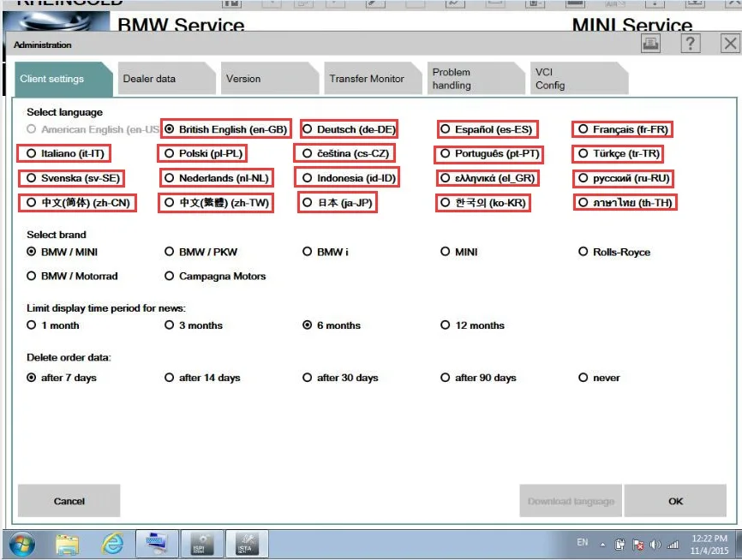Image resolution: width=742 pixels, height=560 pixels.
Task: Confirm settings with the OK button
Action: pos(676,501)
